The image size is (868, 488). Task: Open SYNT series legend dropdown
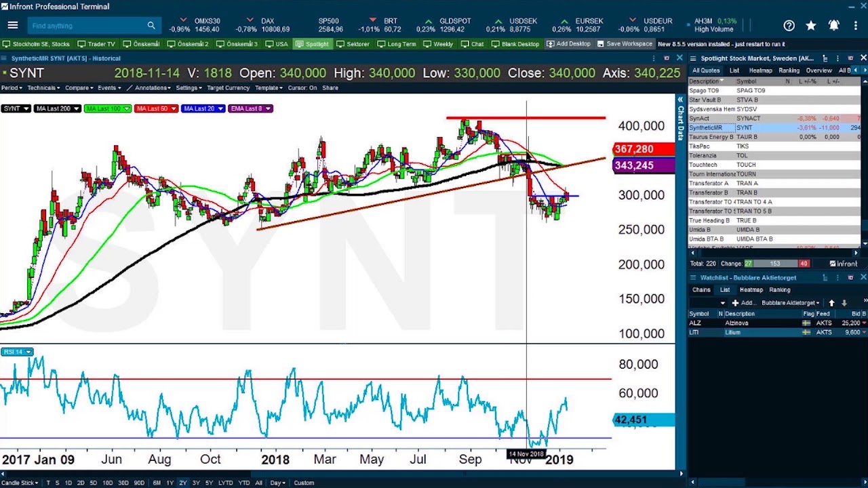16,108
